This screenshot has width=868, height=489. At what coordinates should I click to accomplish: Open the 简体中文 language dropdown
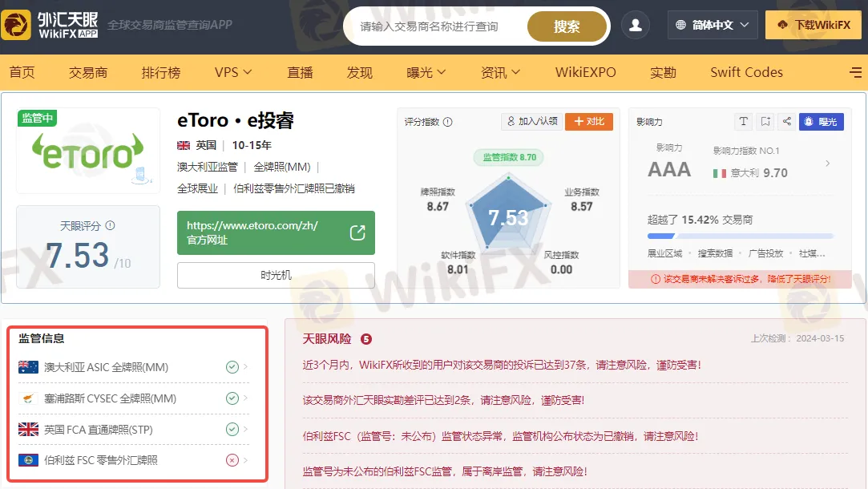713,26
